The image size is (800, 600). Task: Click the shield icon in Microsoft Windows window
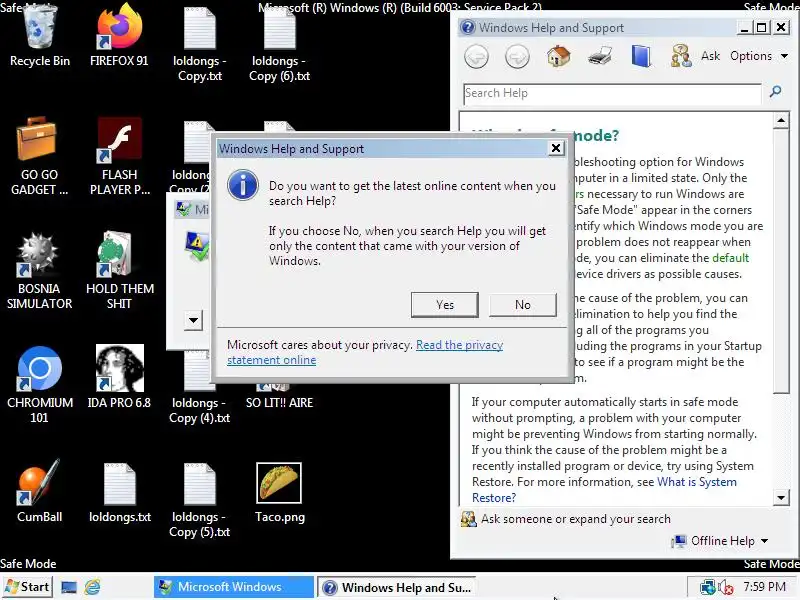197,246
